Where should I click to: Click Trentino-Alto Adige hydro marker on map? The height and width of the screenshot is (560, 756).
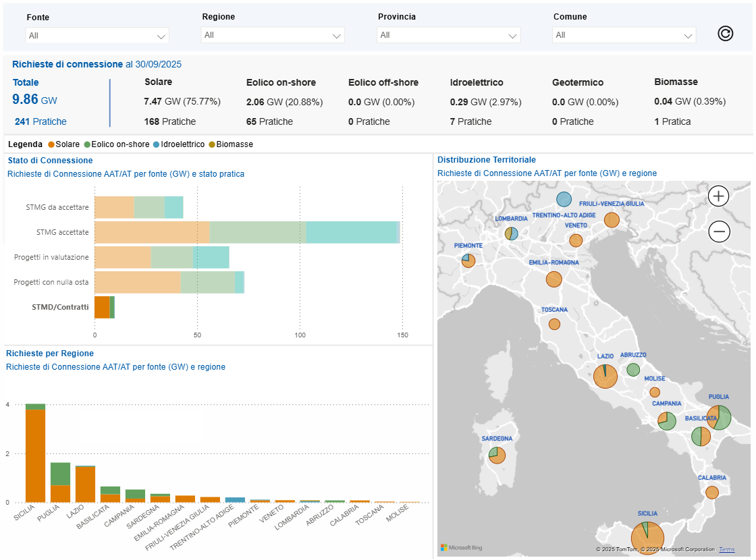pyautogui.click(x=564, y=199)
